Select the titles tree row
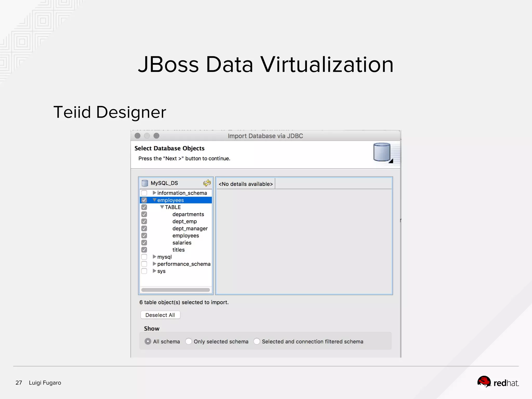This screenshot has width=532, height=399. point(176,250)
